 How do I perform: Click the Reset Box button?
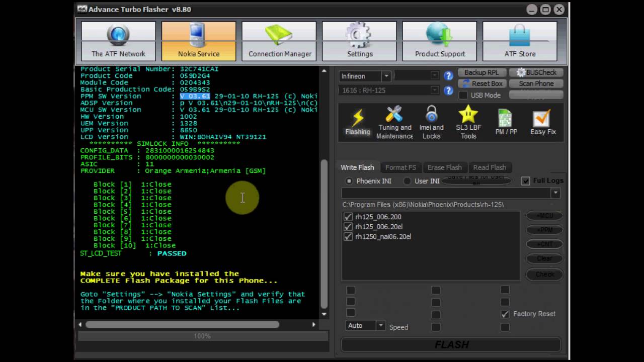[482, 83]
